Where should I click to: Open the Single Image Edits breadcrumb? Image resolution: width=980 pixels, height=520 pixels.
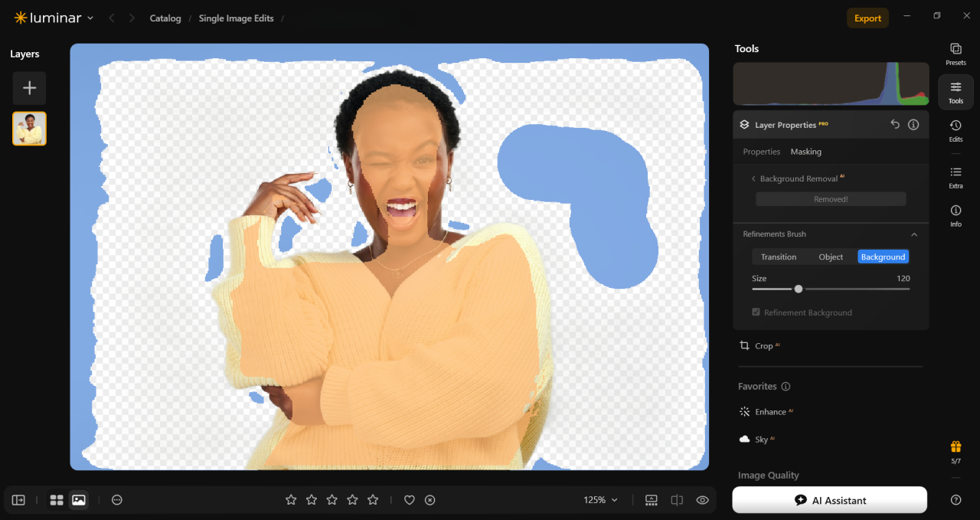(236, 18)
